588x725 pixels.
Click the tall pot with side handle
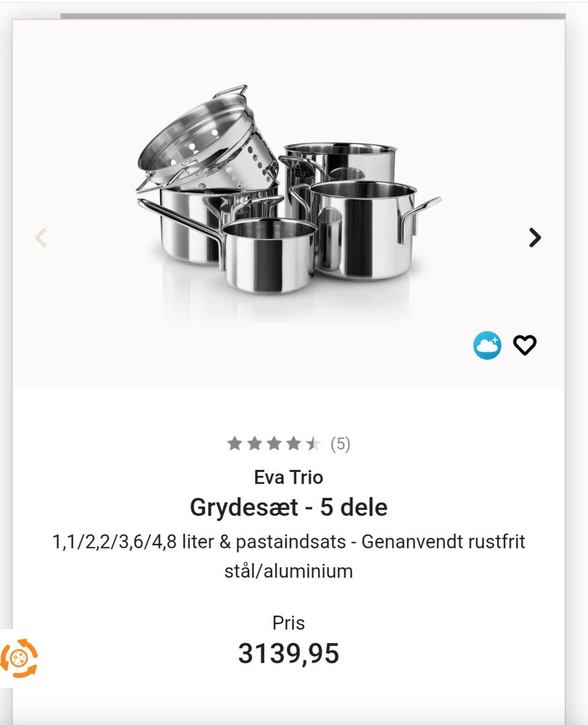(366, 229)
